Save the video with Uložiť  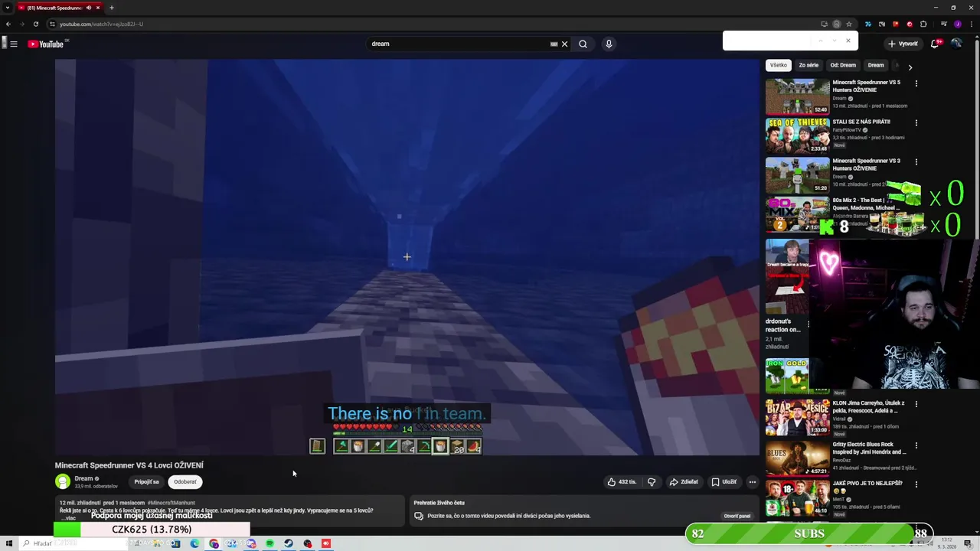click(x=724, y=482)
